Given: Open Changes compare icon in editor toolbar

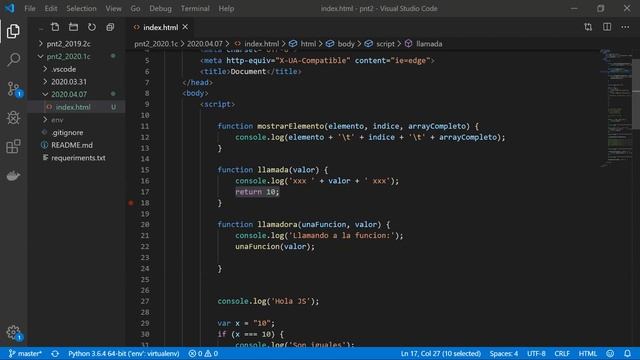Looking at the screenshot, I should point(588,27).
